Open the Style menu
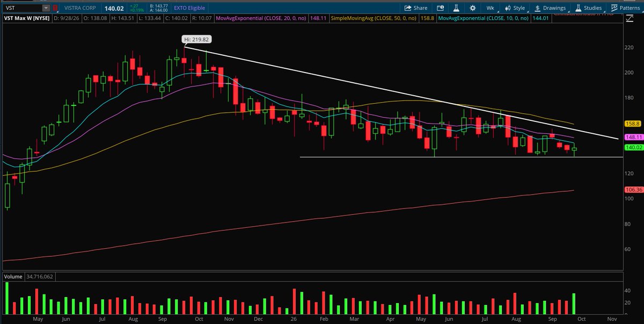The image size is (644, 324). (516, 8)
